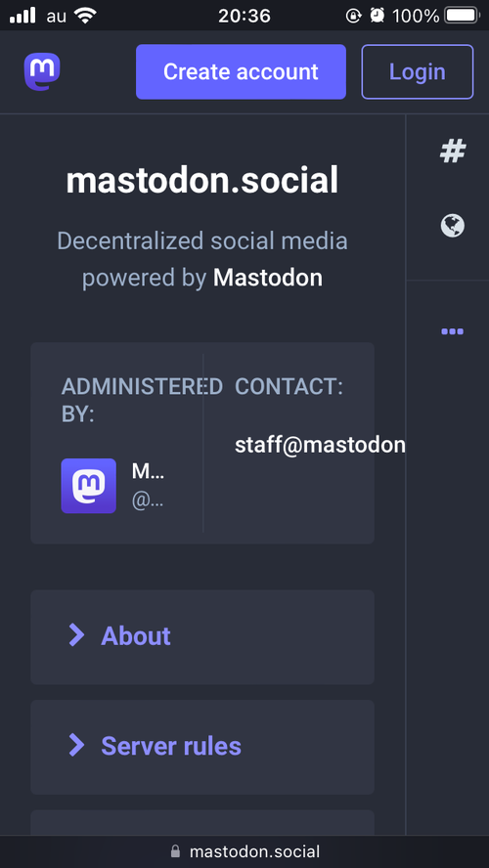Open the truncated admin account name

pyautogui.click(x=148, y=472)
